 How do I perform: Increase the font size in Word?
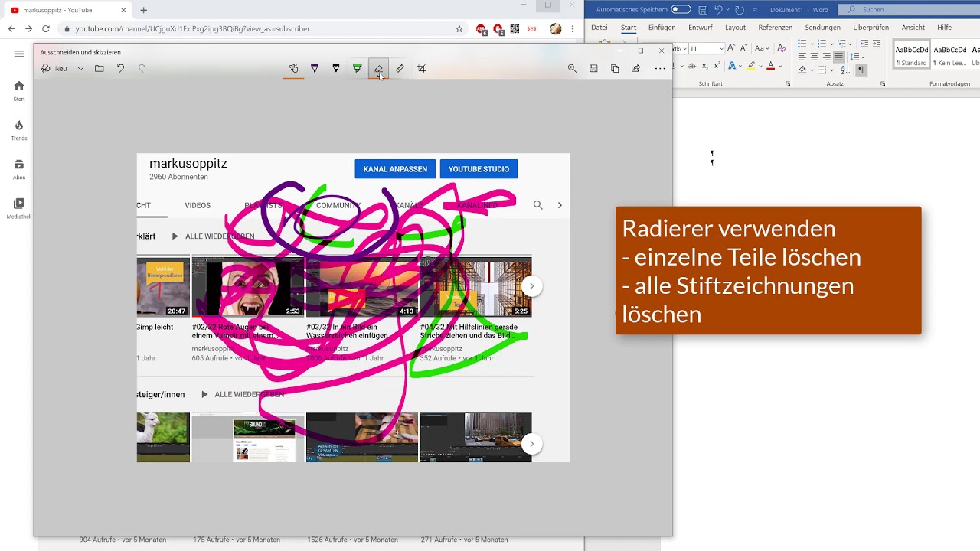(x=732, y=48)
